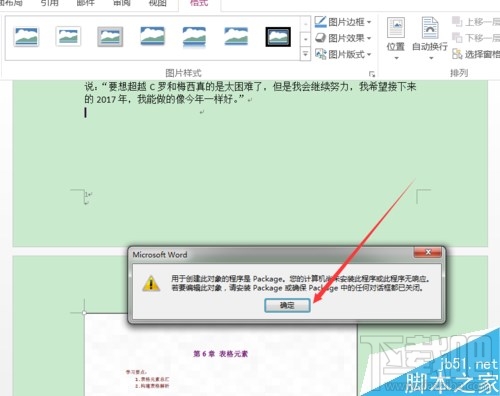The width and height of the screenshot is (500, 396).
Task: Select the sixth perspective picture style
Action: click(x=236, y=36)
